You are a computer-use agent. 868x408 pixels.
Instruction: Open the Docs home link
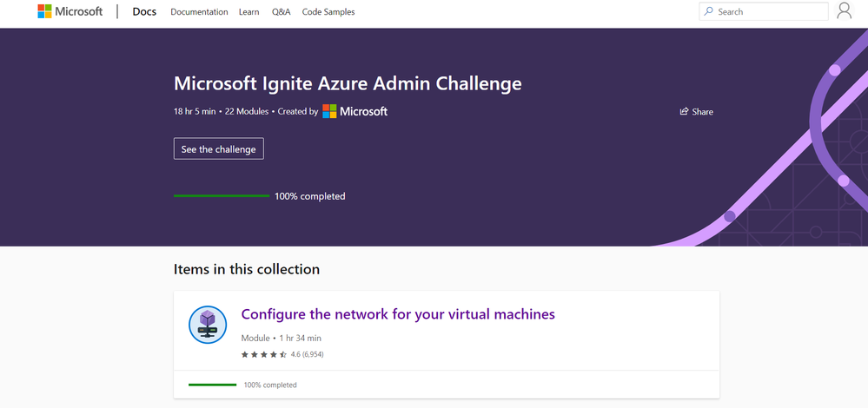click(x=144, y=11)
